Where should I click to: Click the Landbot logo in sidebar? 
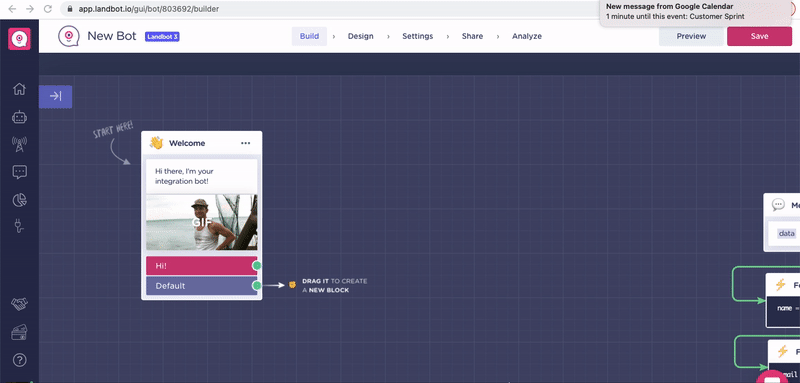pyautogui.click(x=19, y=39)
